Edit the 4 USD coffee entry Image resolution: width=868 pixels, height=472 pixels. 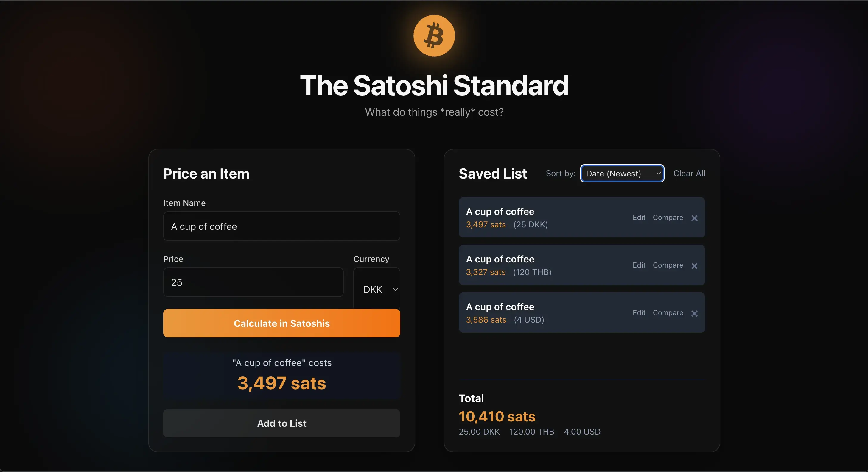click(x=639, y=313)
